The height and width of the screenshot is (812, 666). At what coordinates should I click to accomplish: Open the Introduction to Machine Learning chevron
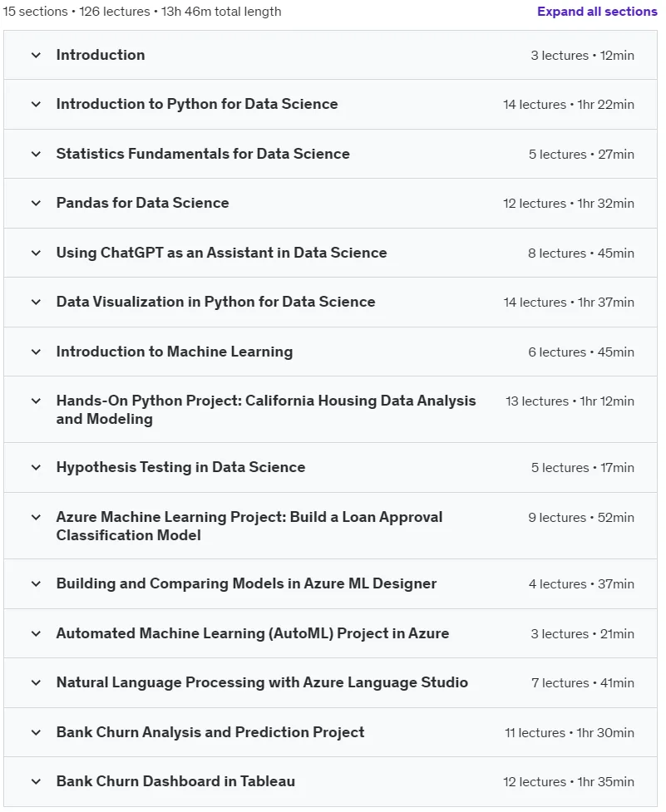point(36,352)
